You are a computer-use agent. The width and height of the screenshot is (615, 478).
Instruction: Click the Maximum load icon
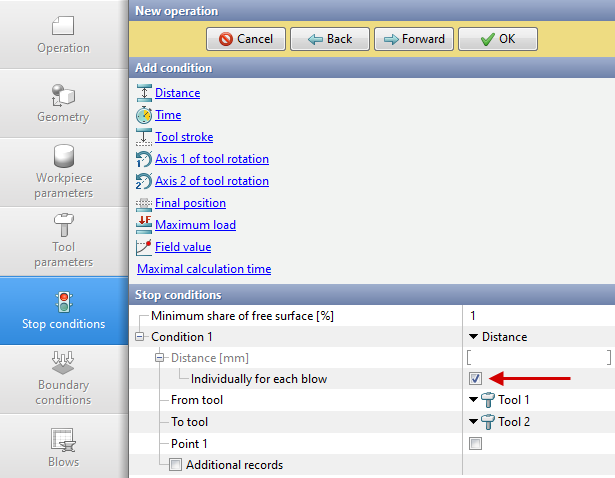pyautogui.click(x=144, y=225)
